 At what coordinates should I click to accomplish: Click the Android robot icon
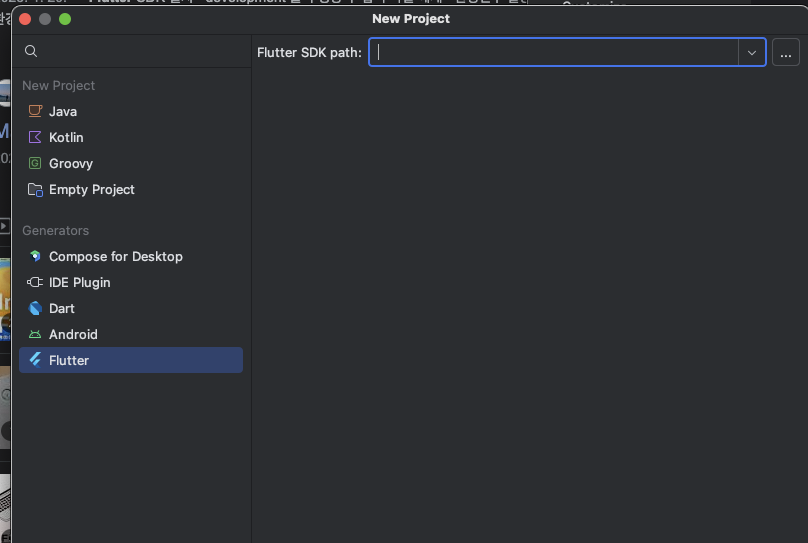(x=35, y=335)
